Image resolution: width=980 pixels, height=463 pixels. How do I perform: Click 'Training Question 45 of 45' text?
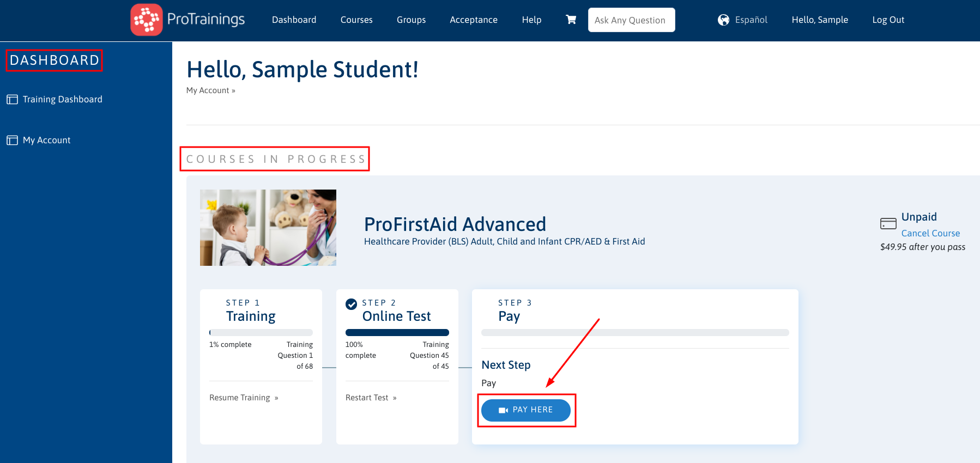tap(429, 355)
